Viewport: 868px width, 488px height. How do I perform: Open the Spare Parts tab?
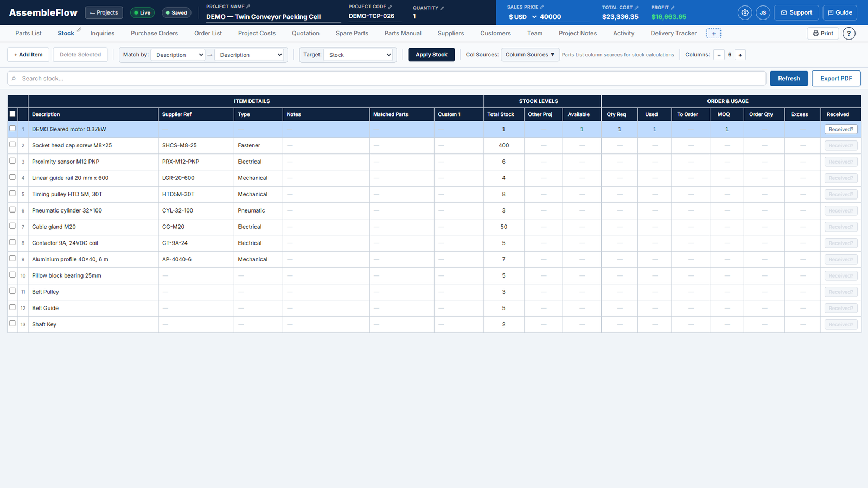(x=352, y=34)
